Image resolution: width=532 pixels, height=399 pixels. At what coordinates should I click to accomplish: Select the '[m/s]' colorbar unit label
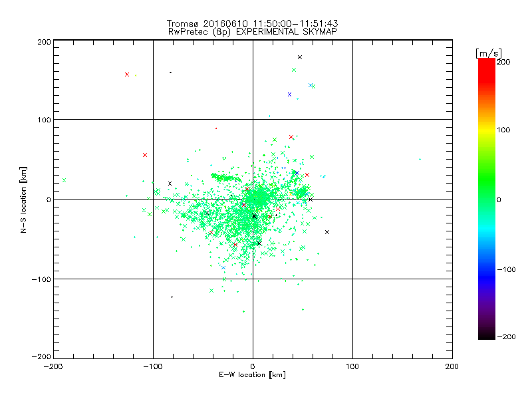(x=489, y=53)
